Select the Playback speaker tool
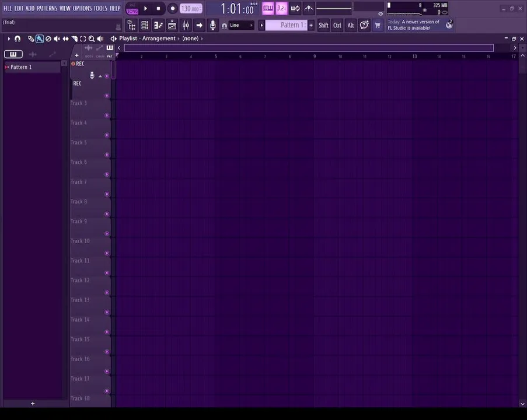The height and width of the screenshot is (420, 527). coord(100,39)
